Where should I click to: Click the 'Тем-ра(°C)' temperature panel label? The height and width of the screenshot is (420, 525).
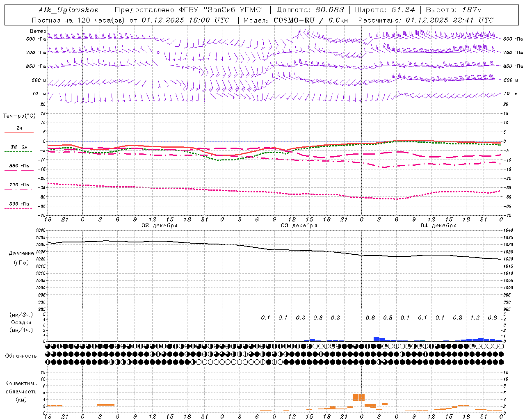pos(19,116)
